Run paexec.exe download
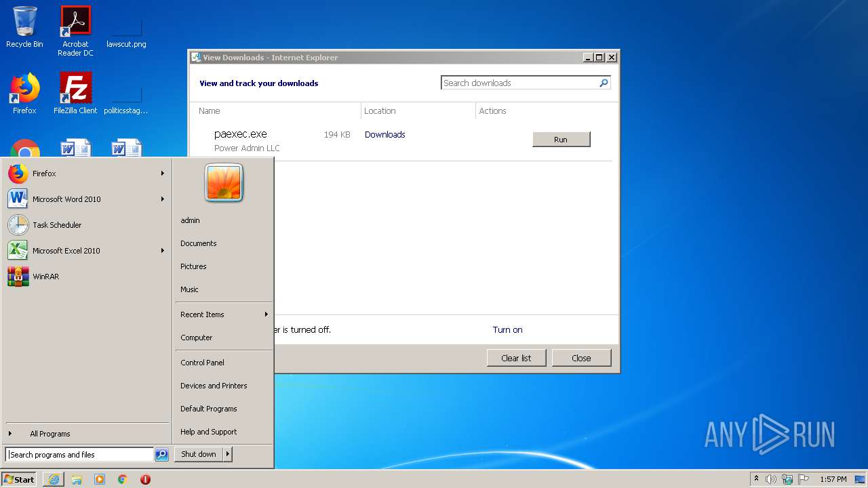Screen dimensions: 868x488 pos(561,140)
